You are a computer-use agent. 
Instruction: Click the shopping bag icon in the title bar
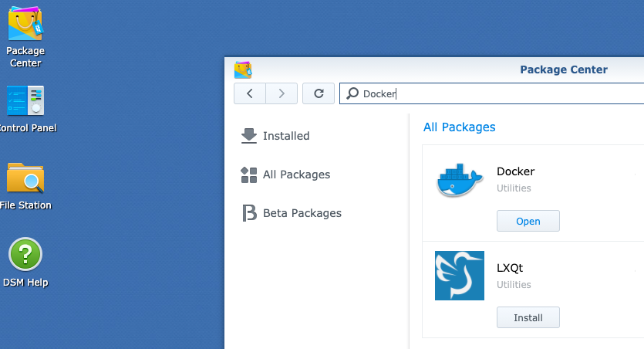[x=244, y=70]
